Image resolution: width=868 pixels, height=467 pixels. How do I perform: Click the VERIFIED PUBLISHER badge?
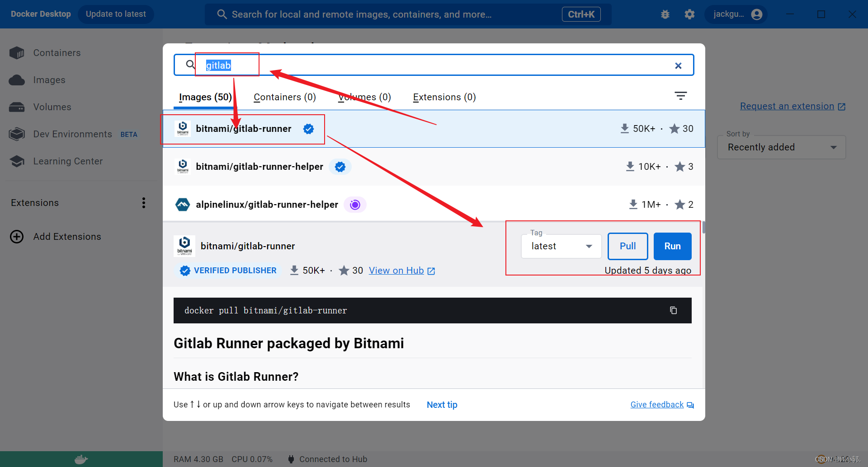[x=228, y=271]
